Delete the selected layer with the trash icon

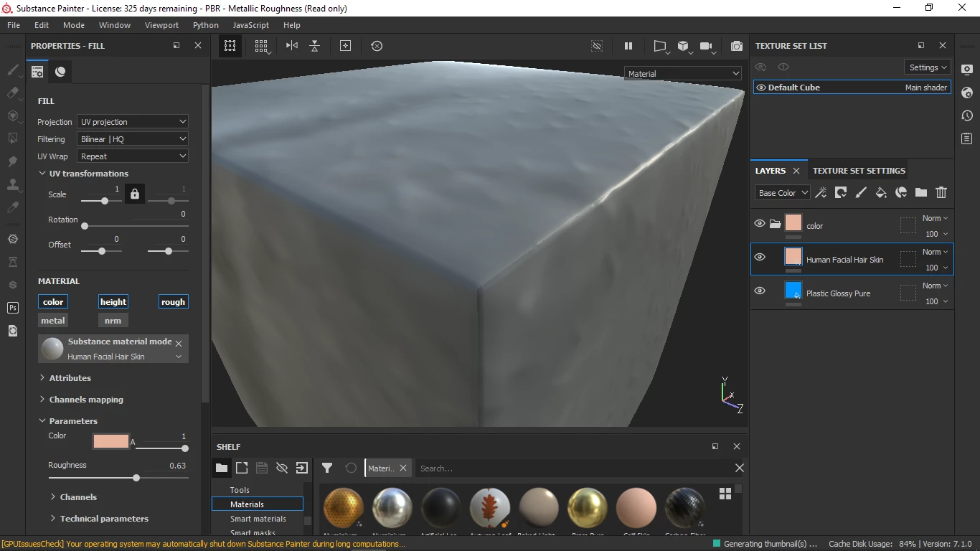click(941, 192)
